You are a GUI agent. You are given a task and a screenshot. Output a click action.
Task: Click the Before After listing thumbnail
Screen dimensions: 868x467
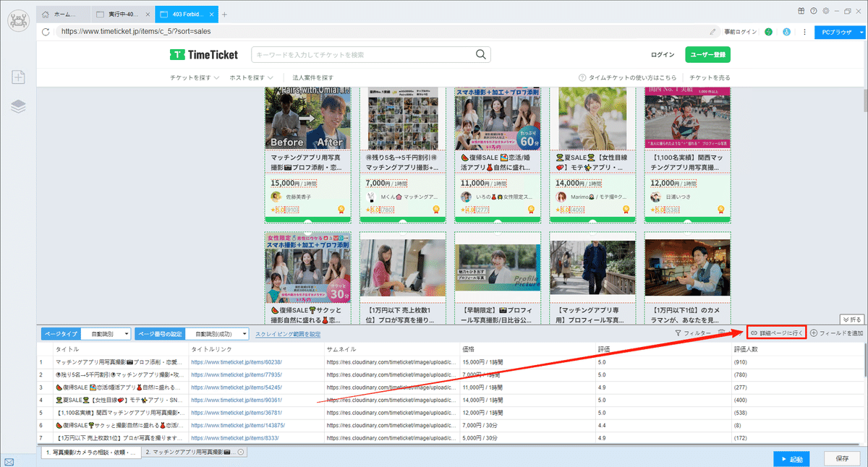click(308, 119)
